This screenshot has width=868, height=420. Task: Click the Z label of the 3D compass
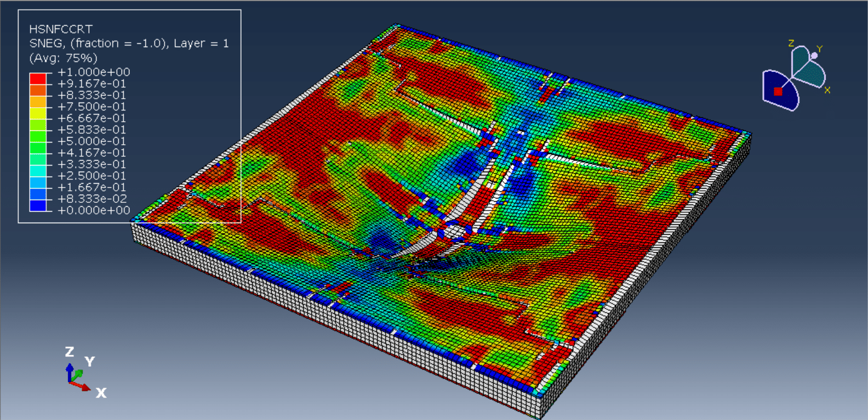791,43
